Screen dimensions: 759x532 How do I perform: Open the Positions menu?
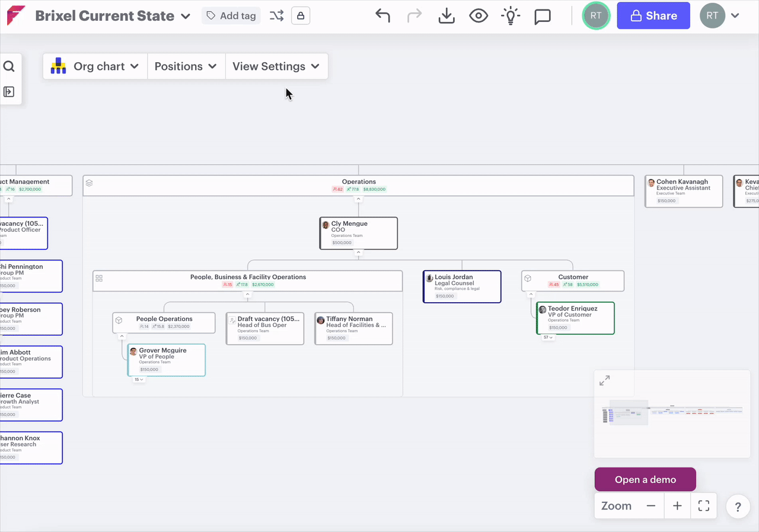186,66
